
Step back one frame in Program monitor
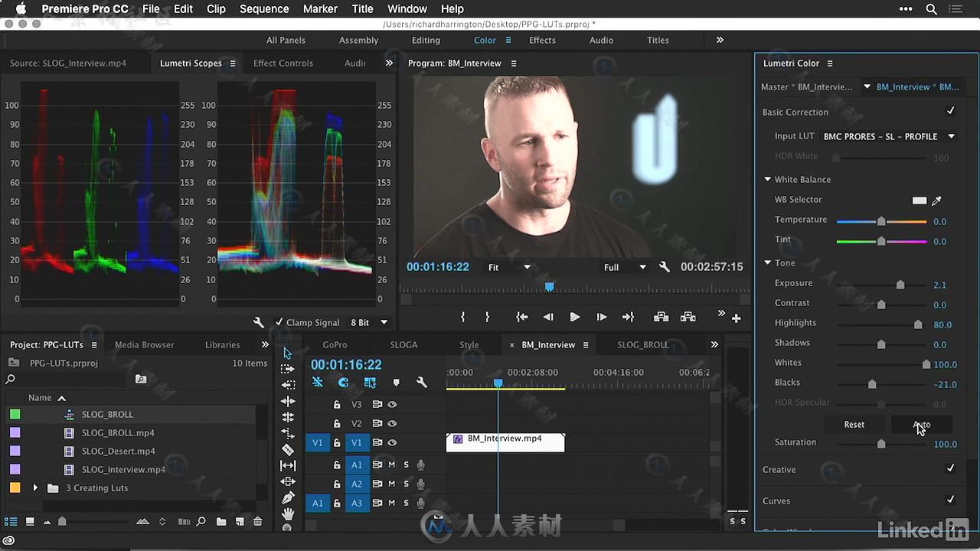548,317
